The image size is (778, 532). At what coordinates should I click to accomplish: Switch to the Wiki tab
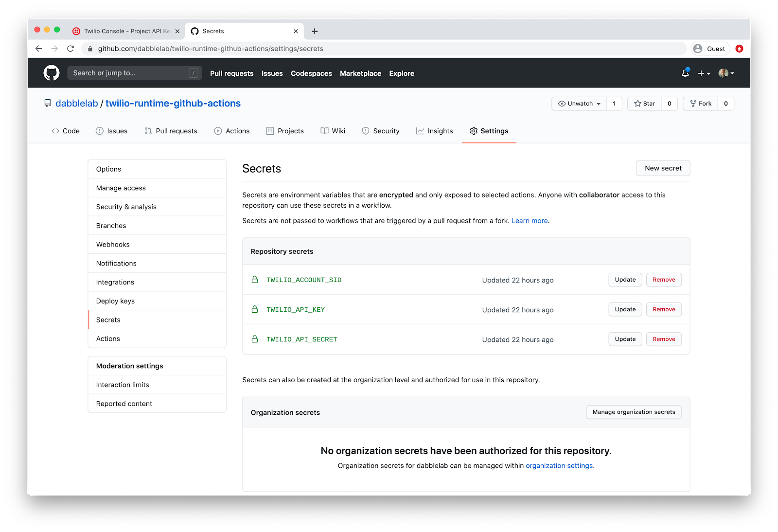click(333, 131)
